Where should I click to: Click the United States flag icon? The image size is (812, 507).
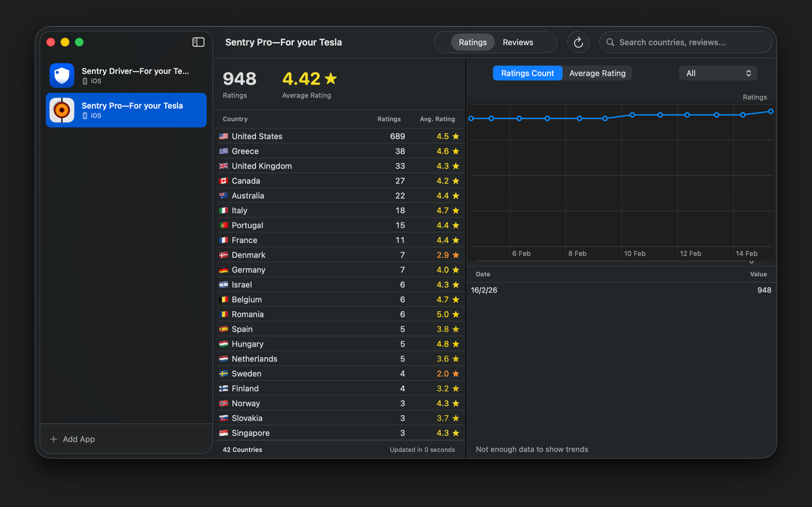[224, 136]
